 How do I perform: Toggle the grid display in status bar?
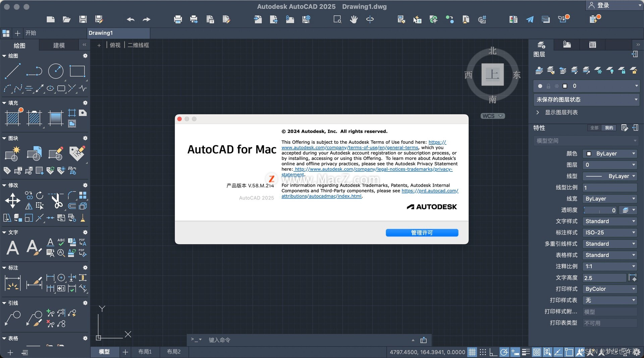(x=472, y=352)
